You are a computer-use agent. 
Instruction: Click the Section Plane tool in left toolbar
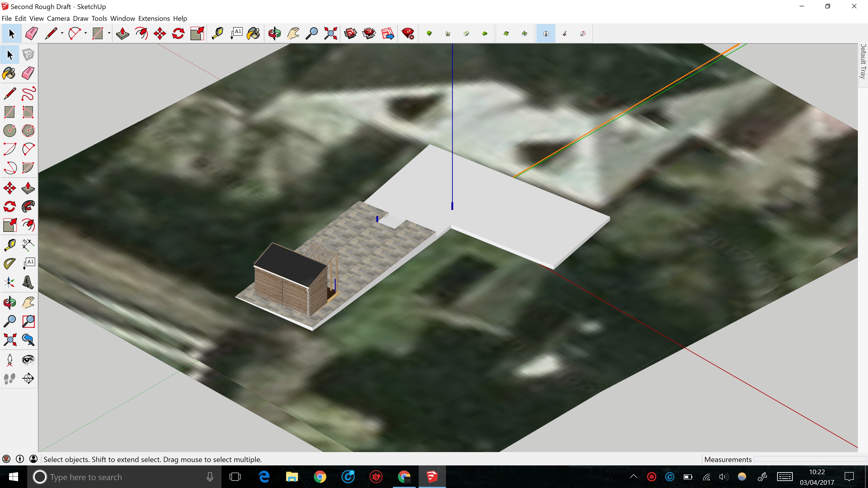coord(28,379)
